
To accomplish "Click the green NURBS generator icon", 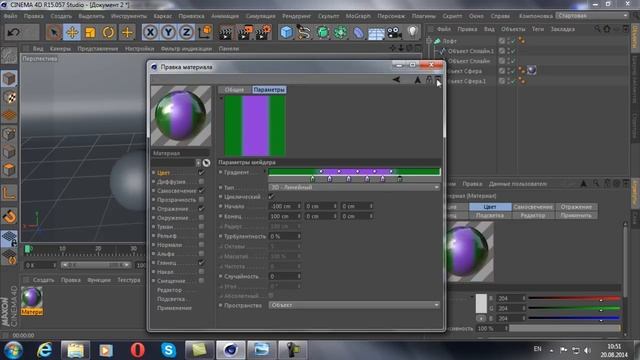I will (x=322, y=32).
